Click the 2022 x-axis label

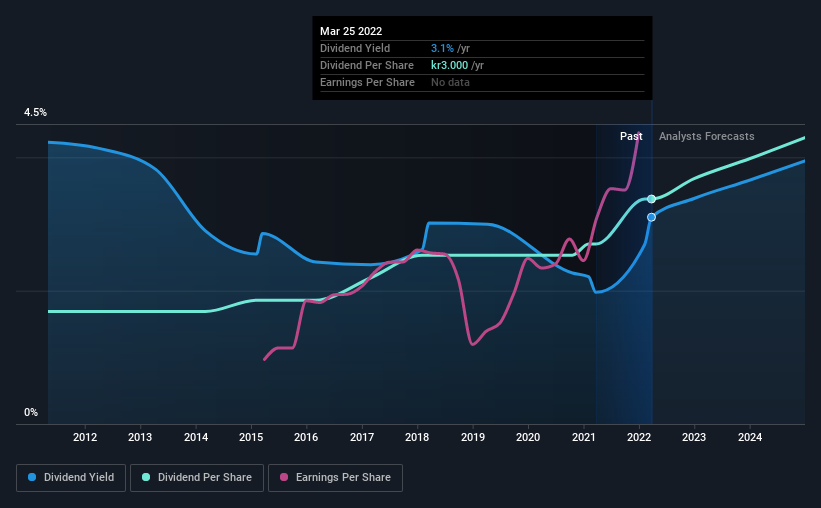[x=639, y=437]
